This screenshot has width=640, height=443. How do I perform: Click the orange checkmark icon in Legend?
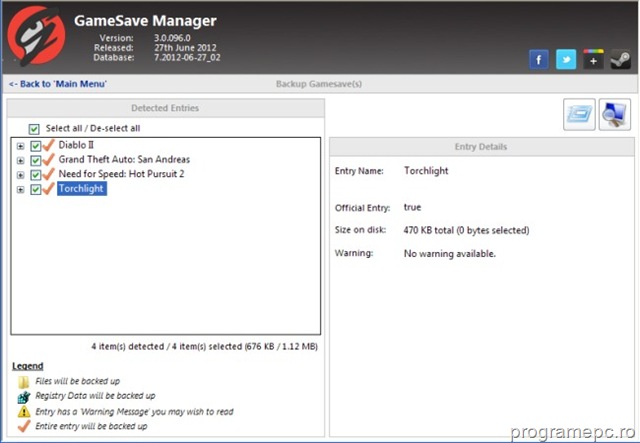(x=24, y=426)
